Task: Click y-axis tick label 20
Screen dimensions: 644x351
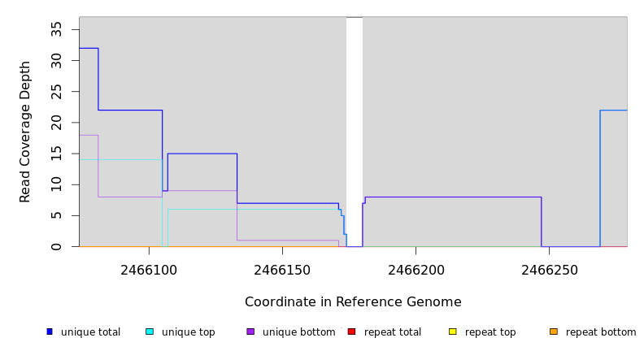Action: pos(57,123)
